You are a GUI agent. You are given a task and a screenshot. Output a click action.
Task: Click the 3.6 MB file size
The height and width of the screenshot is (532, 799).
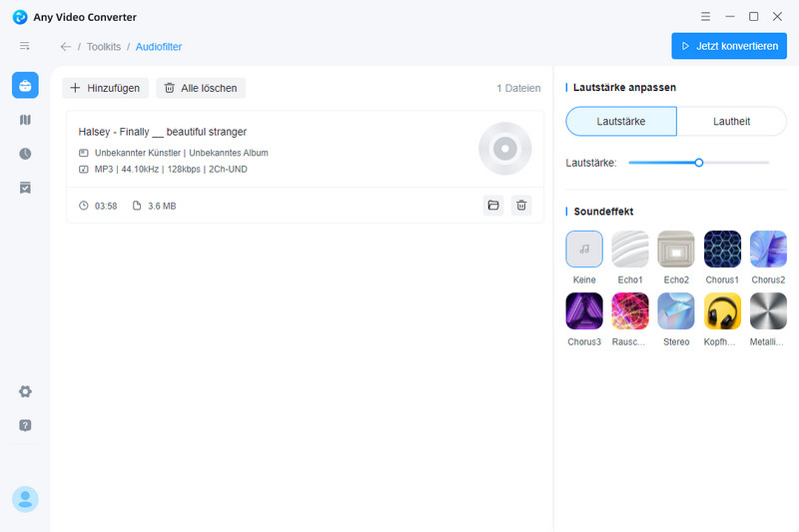(162, 206)
